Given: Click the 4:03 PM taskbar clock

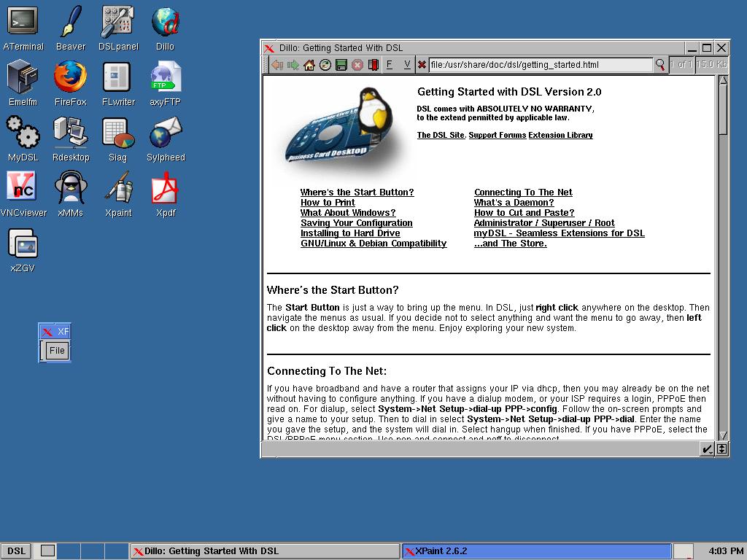Looking at the screenshot, I should point(726,551).
